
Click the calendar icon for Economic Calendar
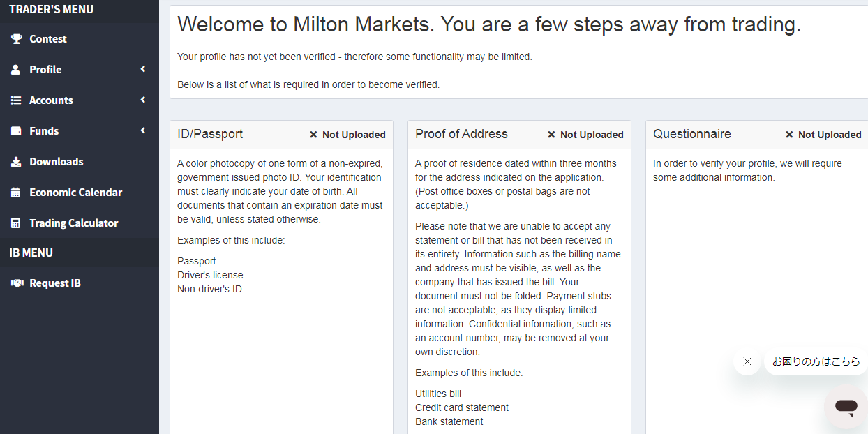[x=16, y=193]
